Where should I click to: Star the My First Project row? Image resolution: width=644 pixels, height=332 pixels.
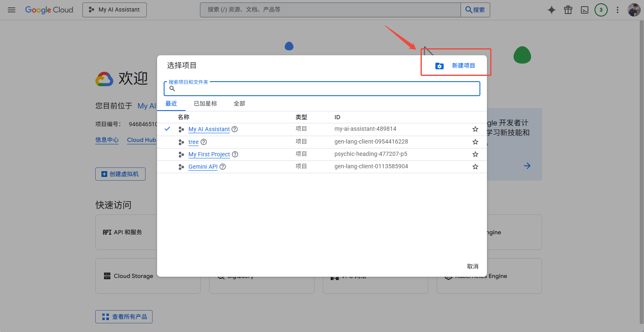[475, 154]
